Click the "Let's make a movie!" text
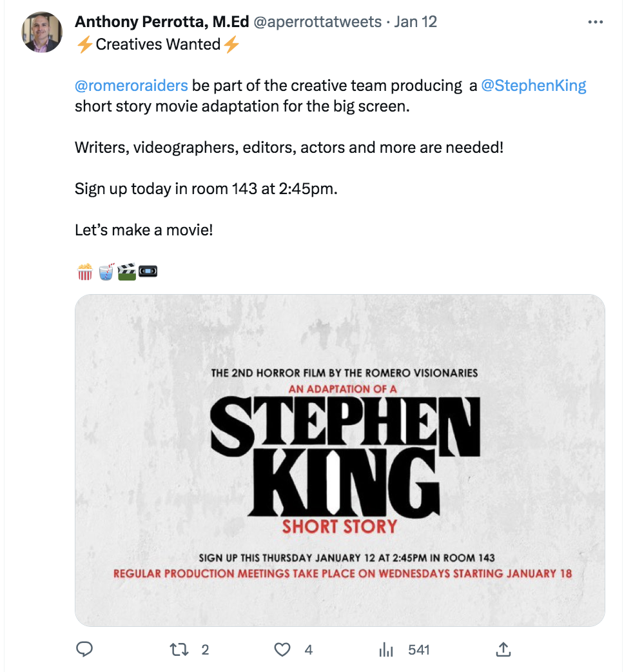Viewport: 624px width, 672px height. pyautogui.click(x=144, y=229)
